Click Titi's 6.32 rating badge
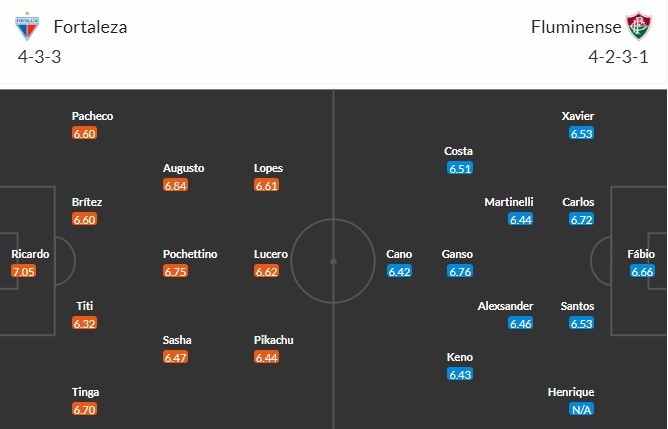 click(85, 323)
